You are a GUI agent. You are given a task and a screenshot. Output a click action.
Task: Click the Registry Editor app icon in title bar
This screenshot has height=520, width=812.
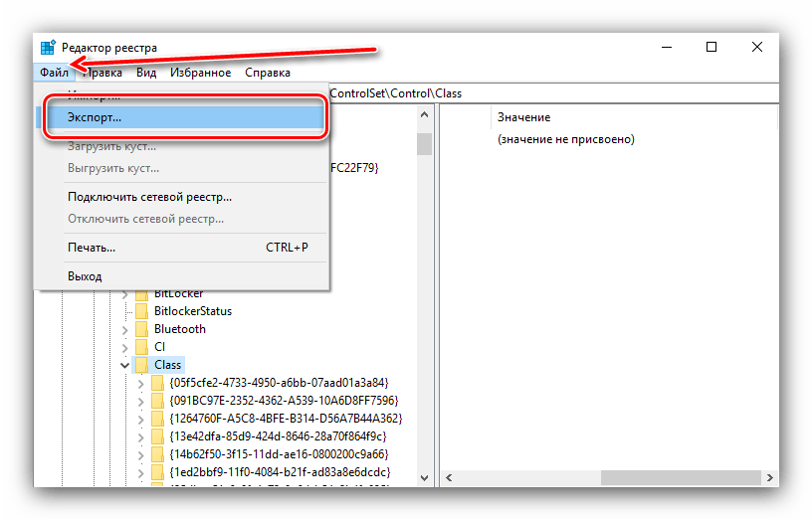click(48, 48)
